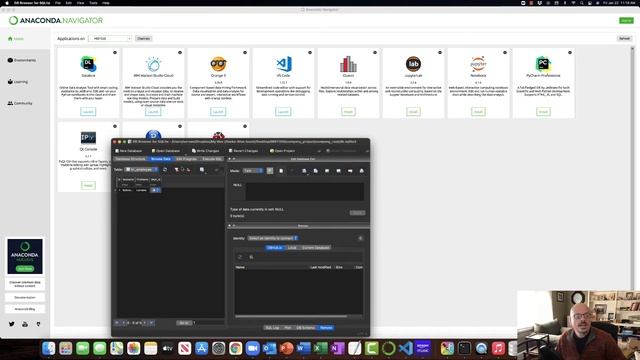Select the Current Database tab
The image size is (640, 360).
pos(316,248)
